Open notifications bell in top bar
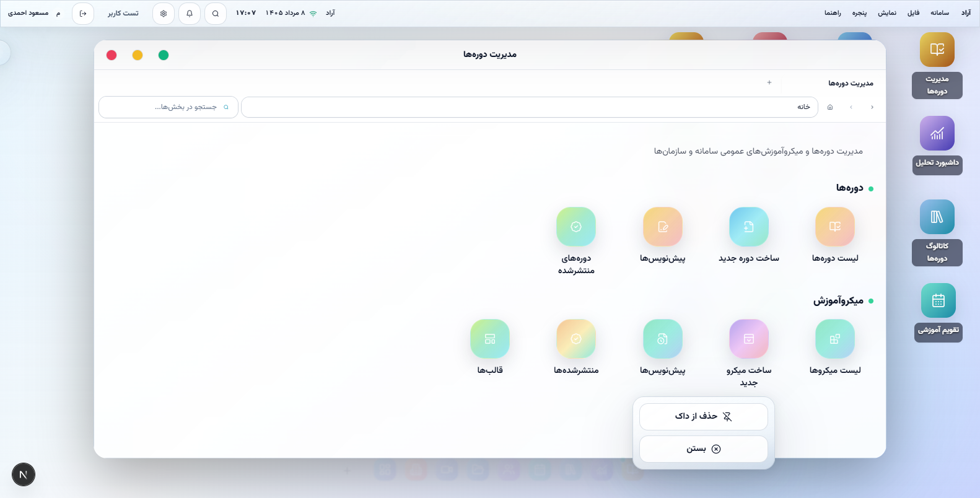This screenshot has height=498, width=980. (190, 13)
